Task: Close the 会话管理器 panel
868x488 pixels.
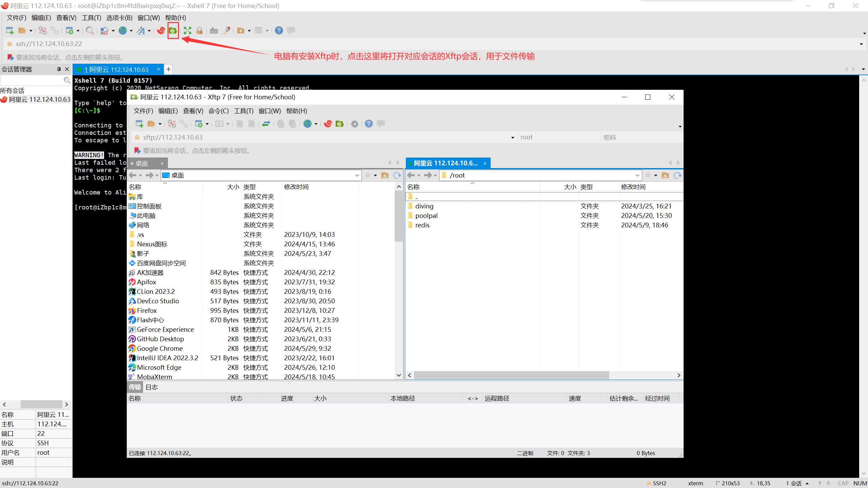Action: (x=67, y=69)
